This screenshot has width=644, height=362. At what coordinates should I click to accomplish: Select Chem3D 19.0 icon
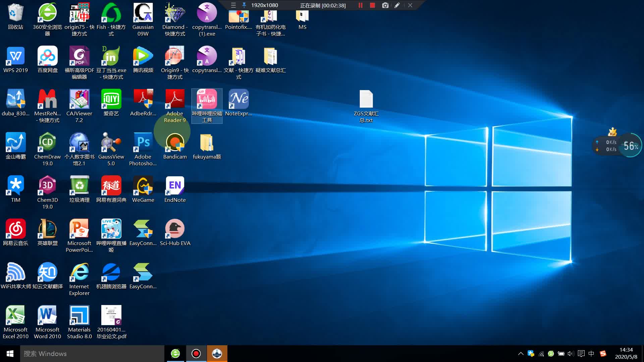[47, 186]
